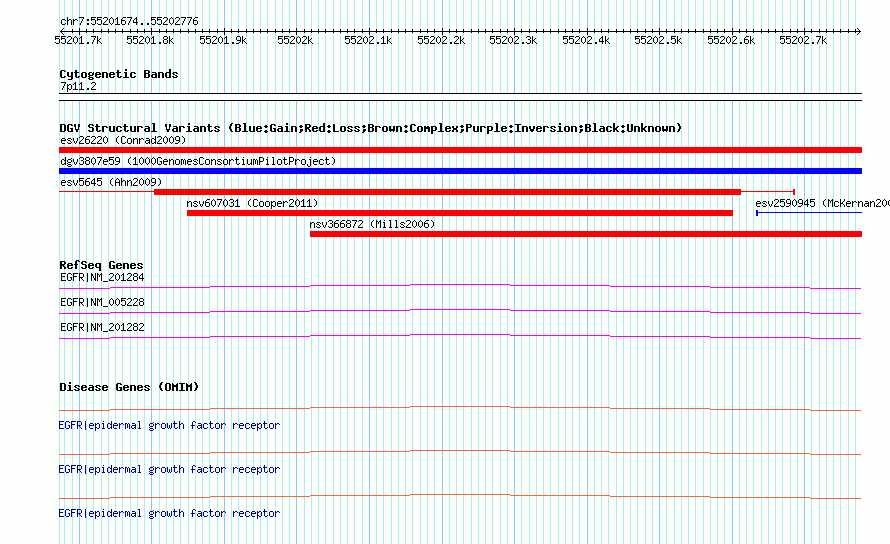Open the EGFR|NM_201284 transcript label
Image resolution: width=890 pixels, height=544 pixels.
click(x=102, y=278)
